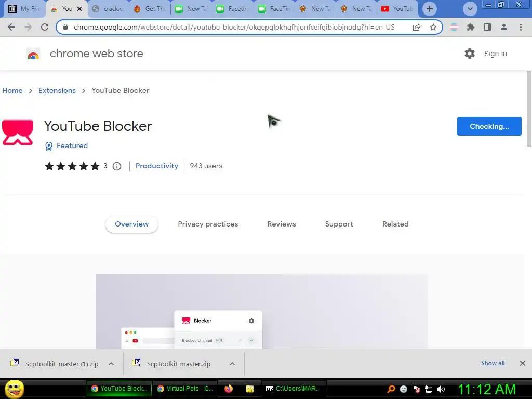This screenshot has height=399, width=532.
Task: Open the rating info circle icon
Action: [117, 166]
